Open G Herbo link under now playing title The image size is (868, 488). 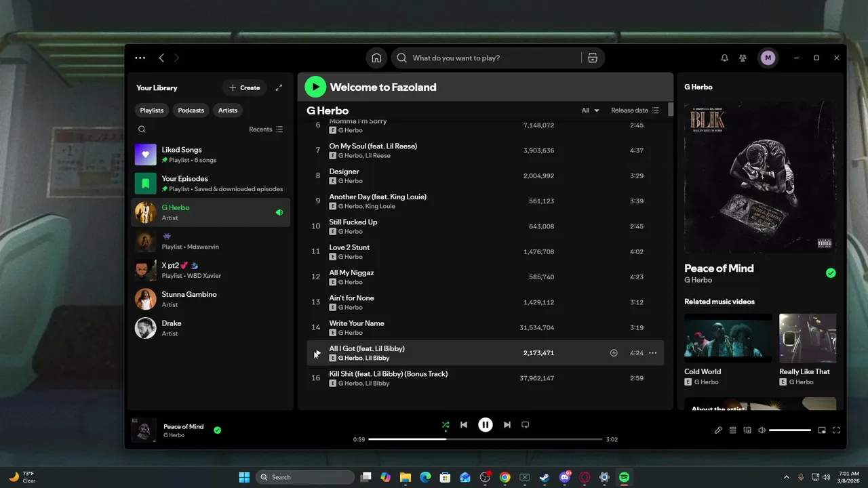click(x=174, y=435)
